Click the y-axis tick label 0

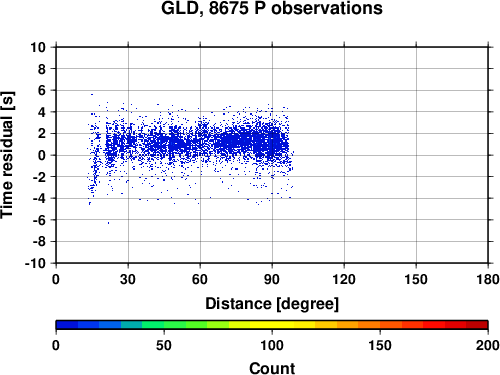click(42, 155)
